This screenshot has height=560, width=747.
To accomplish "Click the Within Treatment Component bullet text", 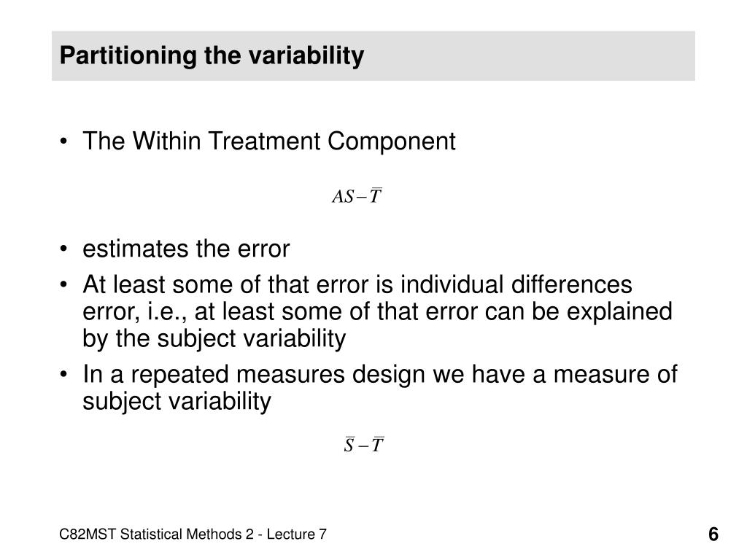I will click(269, 141).
